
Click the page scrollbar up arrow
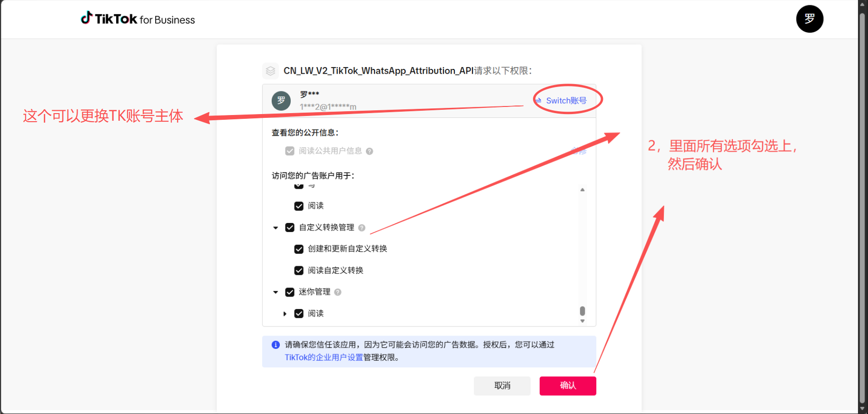(x=862, y=4)
